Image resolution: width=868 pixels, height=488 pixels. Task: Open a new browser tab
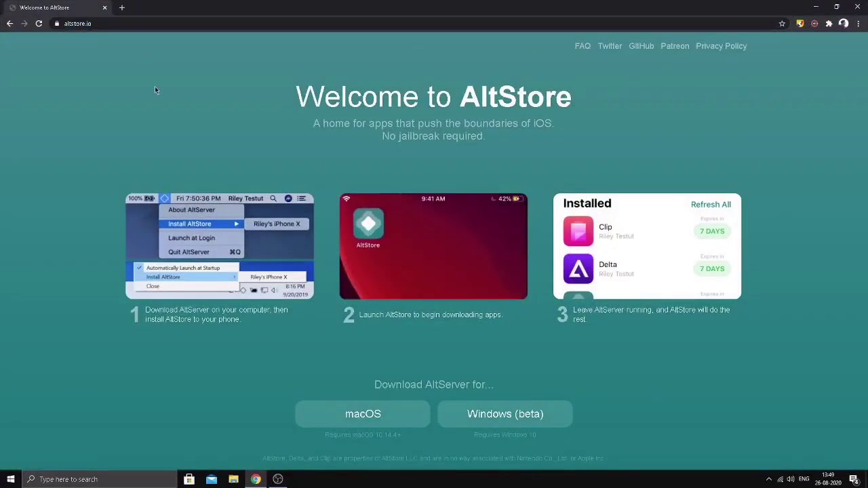pos(122,7)
